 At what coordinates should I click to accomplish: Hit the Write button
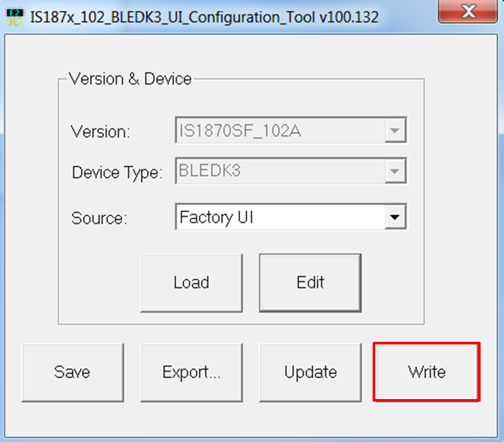coord(427,372)
